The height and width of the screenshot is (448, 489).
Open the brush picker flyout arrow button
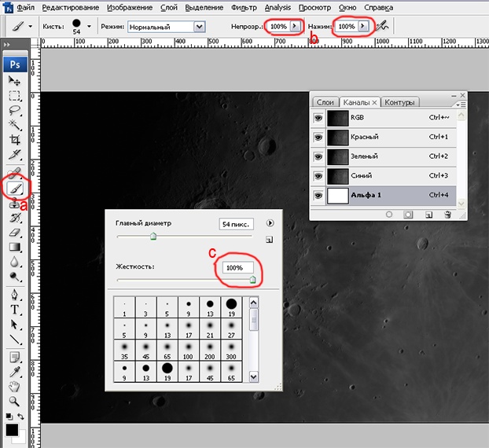[x=270, y=223]
